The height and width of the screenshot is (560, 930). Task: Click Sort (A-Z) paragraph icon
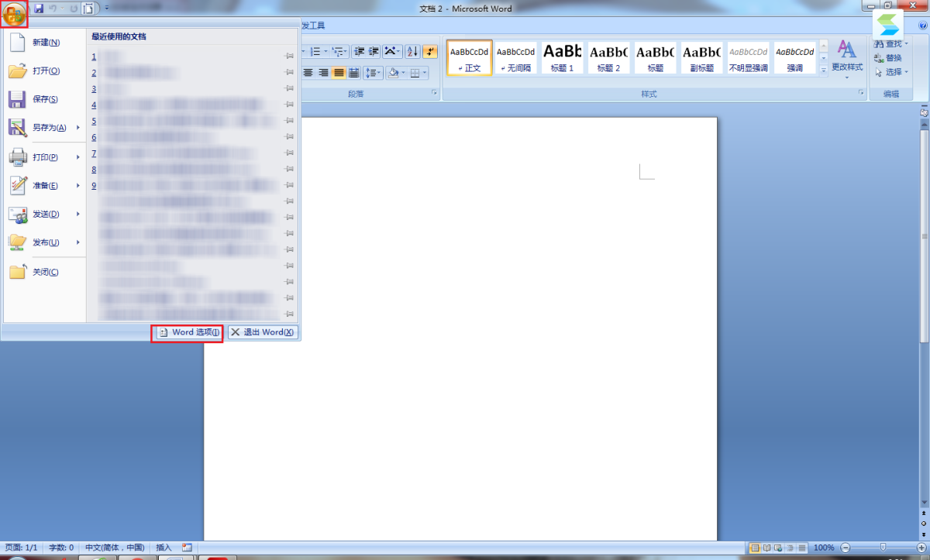[412, 51]
